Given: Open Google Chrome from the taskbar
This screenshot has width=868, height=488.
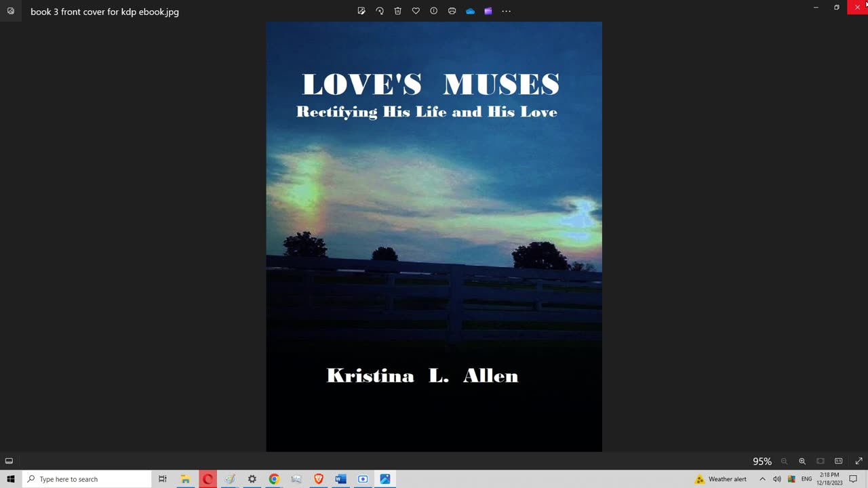Looking at the screenshot, I should point(274,479).
